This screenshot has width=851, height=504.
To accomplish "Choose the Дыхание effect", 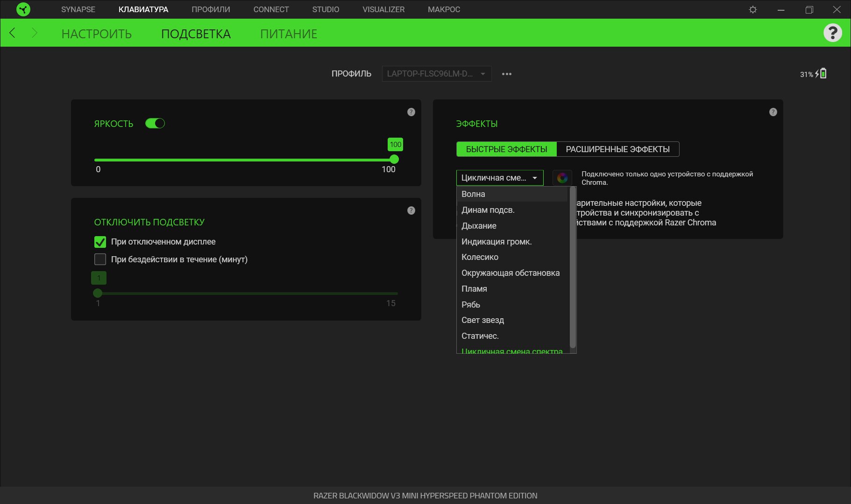I will [x=512, y=226].
